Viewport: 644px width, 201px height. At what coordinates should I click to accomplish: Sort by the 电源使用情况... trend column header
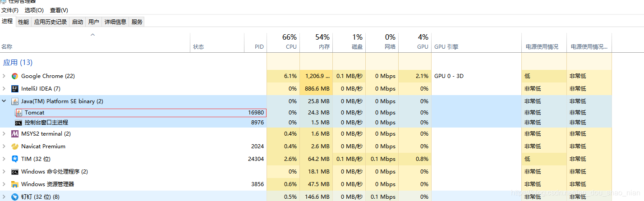[x=589, y=42]
